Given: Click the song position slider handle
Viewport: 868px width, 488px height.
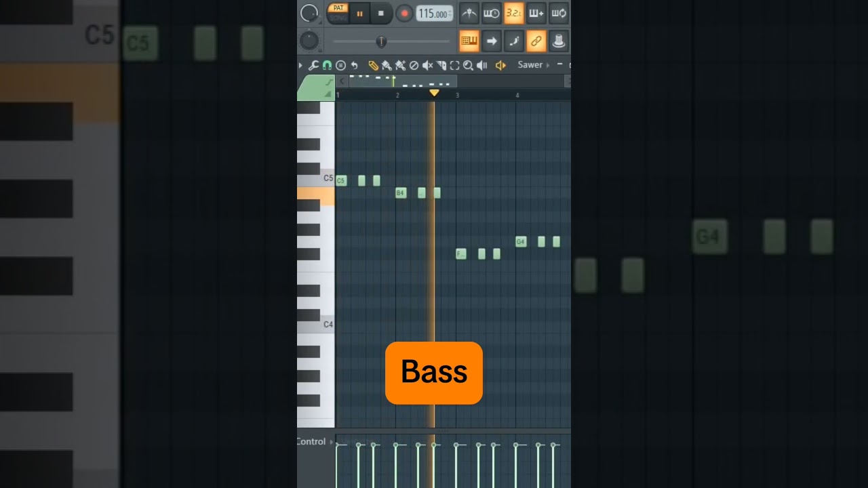Looking at the screenshot, I should point(381,41).
